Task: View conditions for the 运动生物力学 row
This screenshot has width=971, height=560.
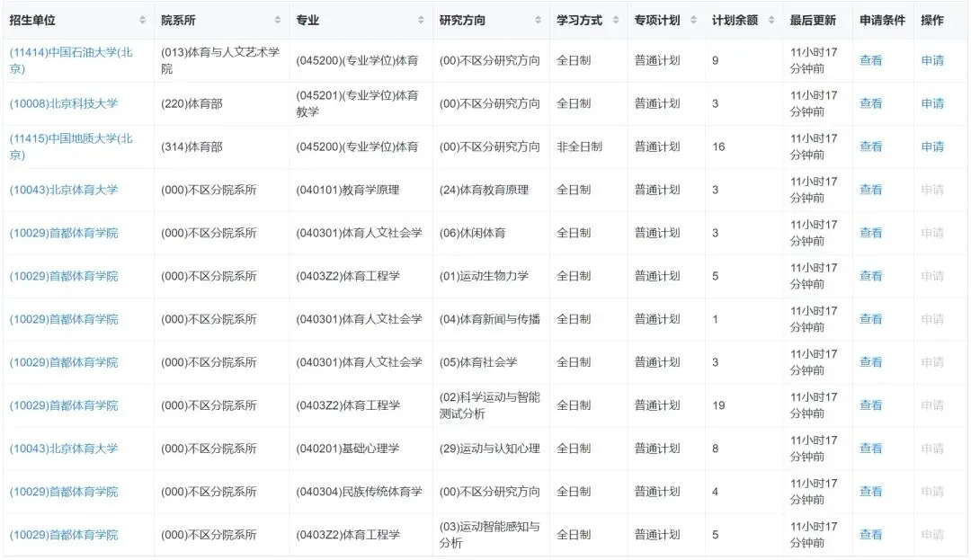Action: point(870,276)
